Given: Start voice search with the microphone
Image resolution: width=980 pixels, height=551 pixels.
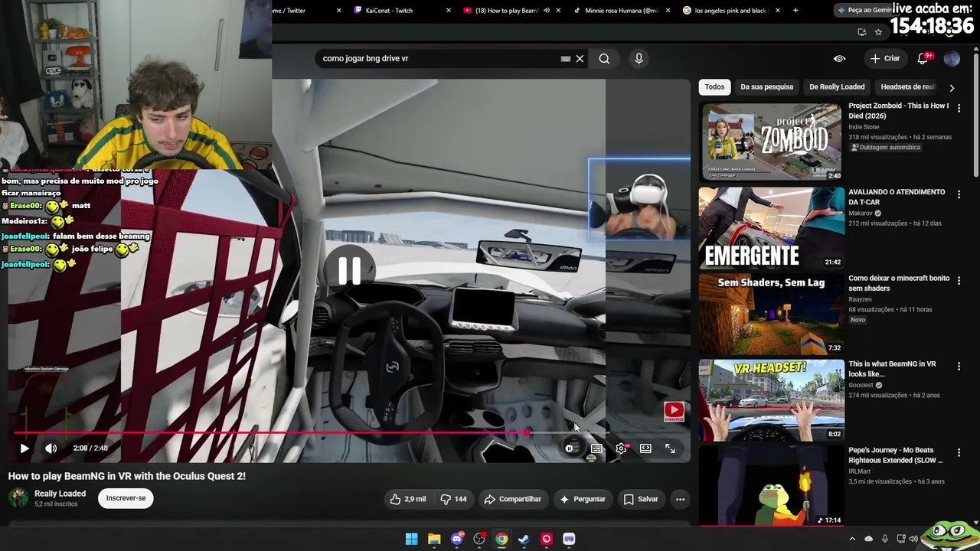Looking at the screenshot, I should (x=639, y=58).
